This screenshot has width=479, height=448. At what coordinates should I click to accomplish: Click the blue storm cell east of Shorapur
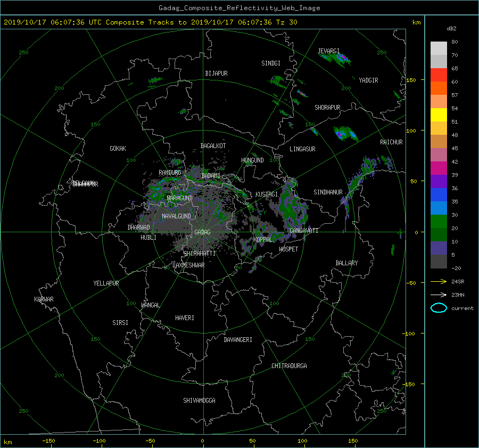345,134
